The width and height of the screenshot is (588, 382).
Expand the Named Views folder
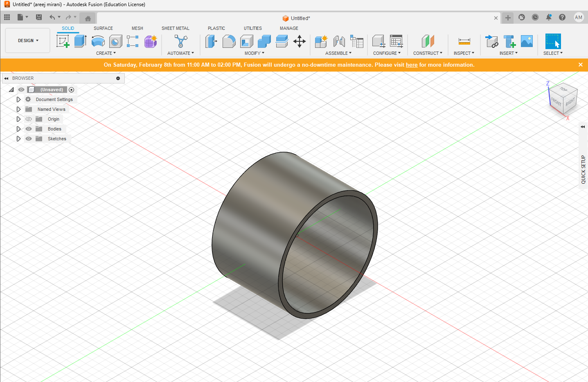click(x=18, y=109)
